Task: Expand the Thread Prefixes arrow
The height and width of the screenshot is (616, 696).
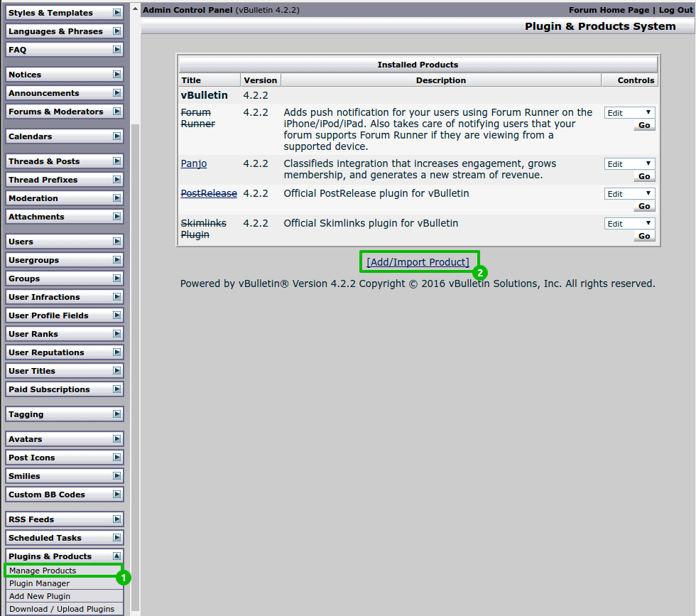Action: 116,180
